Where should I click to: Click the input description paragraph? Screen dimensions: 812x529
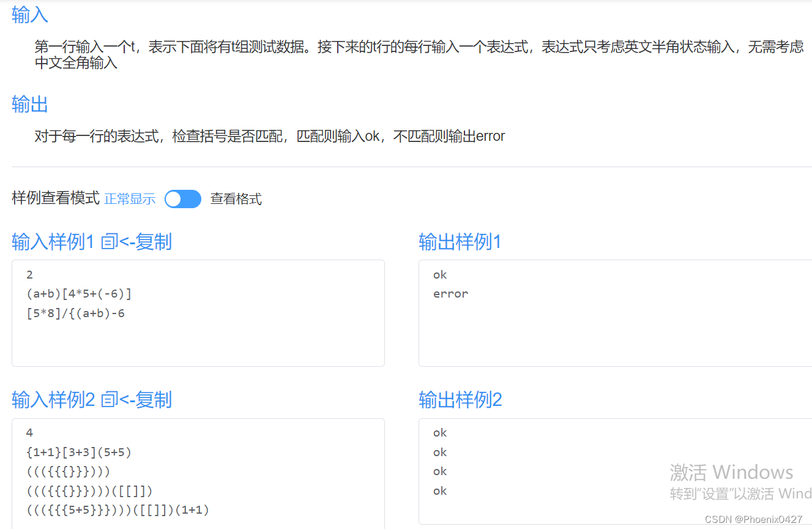click(x=419, y=54)
